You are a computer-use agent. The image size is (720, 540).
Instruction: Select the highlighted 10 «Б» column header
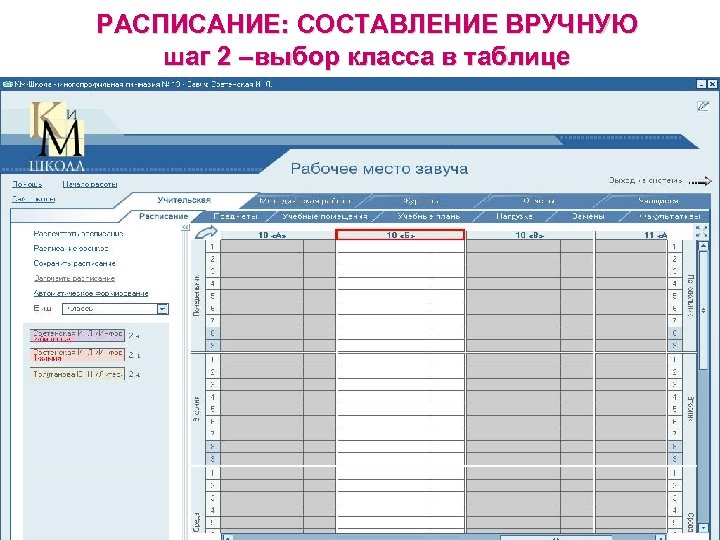(x=400, y=235)
